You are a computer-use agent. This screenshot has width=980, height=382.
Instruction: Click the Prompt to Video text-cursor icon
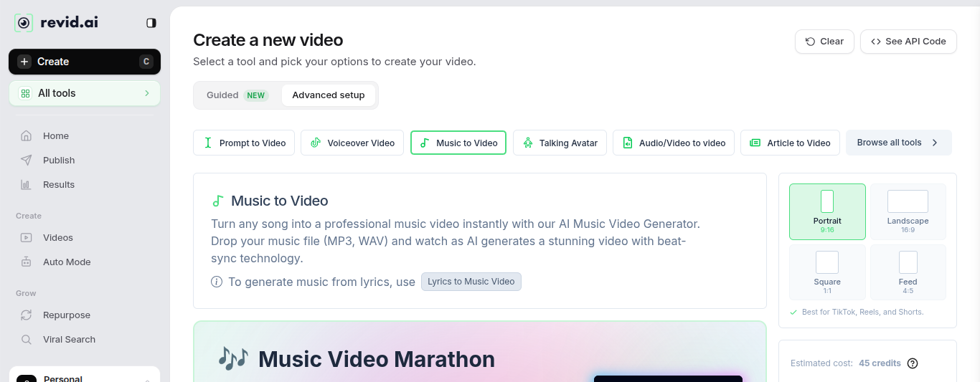point(208,143)
